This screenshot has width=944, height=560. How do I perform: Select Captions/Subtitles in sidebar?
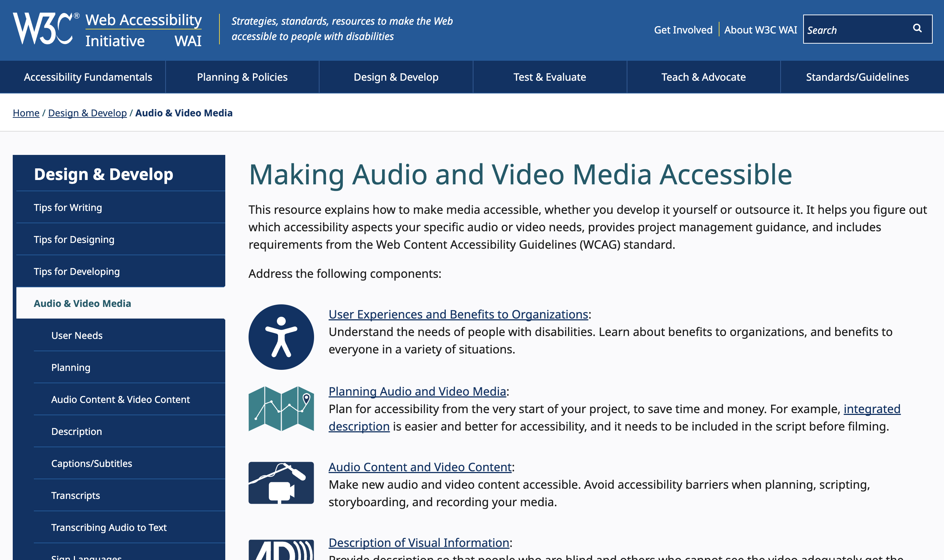[92, 463]
